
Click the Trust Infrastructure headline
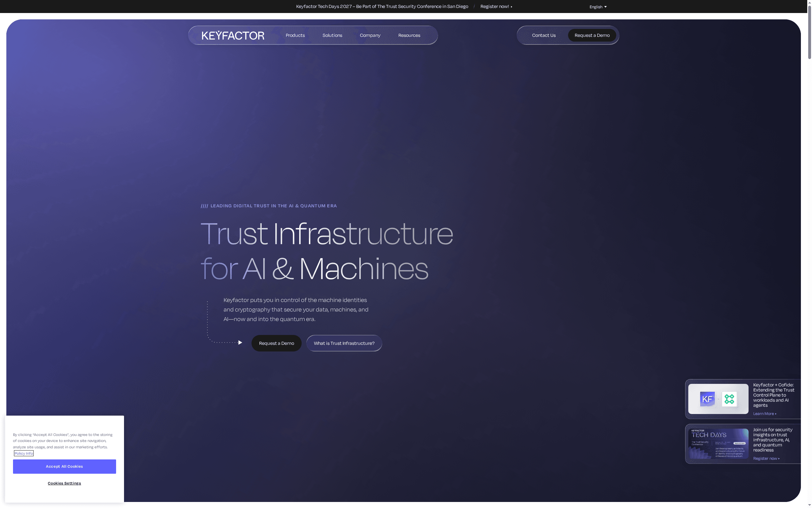[x=326, y=251]
